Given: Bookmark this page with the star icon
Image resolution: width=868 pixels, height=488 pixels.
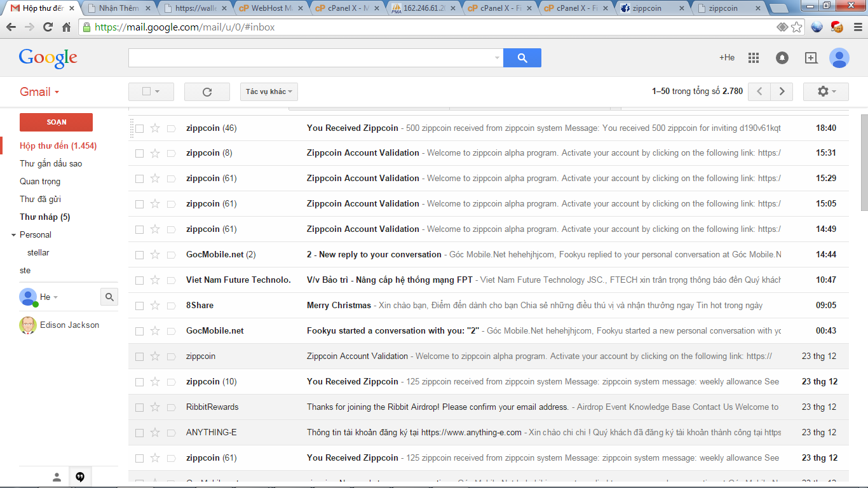Looking at the screenshot, I should (797, 27).
